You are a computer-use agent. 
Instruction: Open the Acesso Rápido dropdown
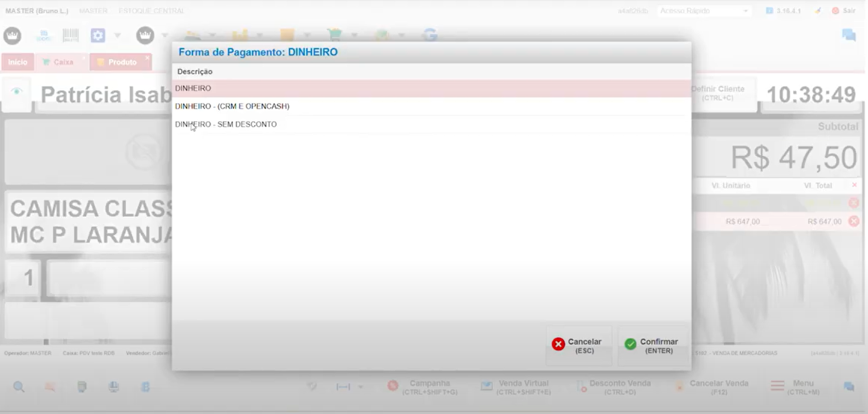point(704,10)
